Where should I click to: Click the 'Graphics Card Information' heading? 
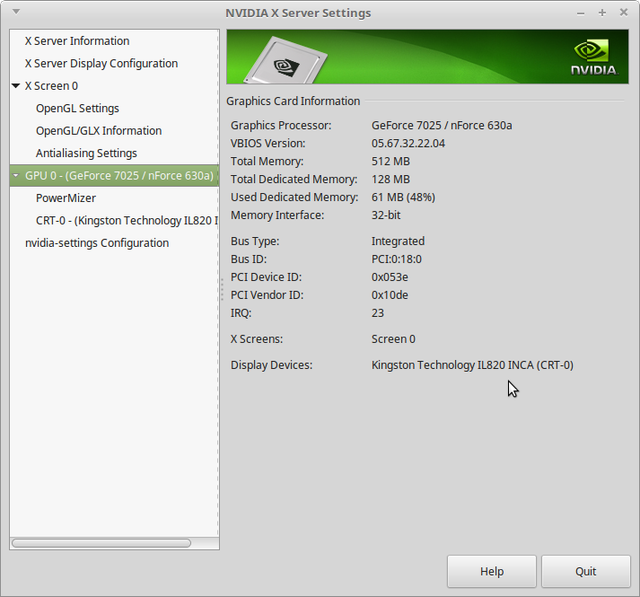pos(293,101)
